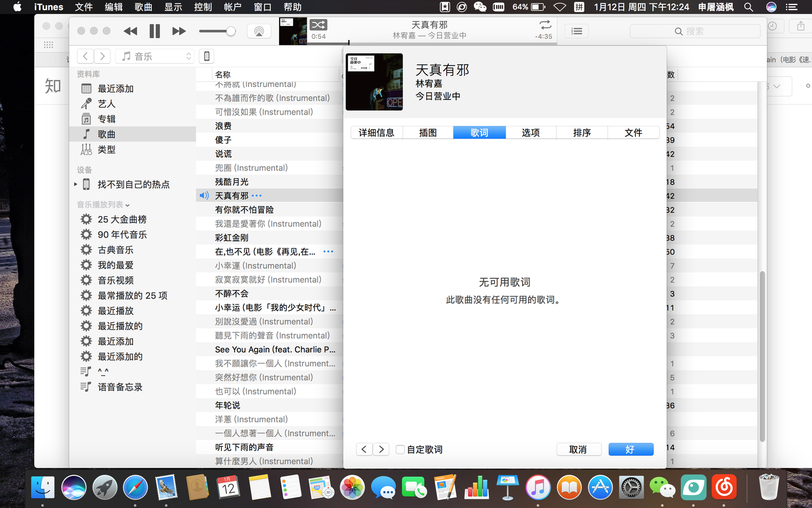812x508 pixels.
Task: Click the now-playing album art in the toolbar
Action: click(293, 31)
